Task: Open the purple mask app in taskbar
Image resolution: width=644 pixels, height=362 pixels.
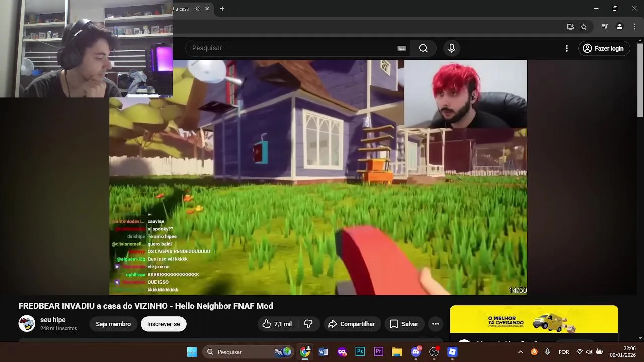Action: pyautogui.click(x=342, y=352)
